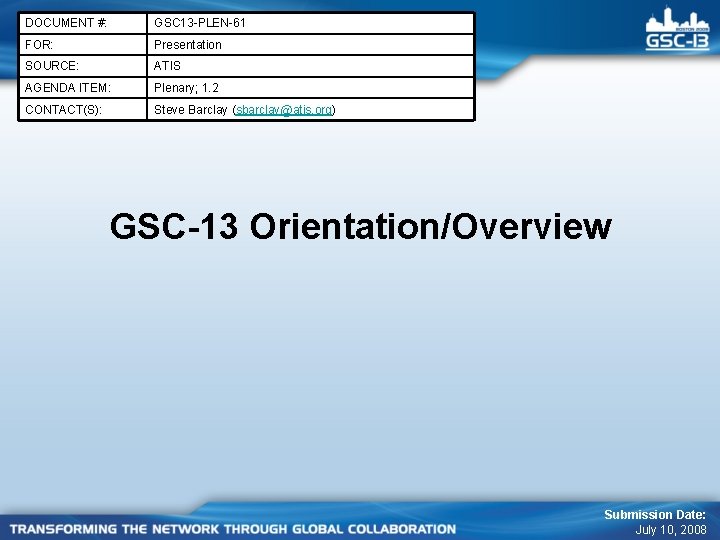Click the CONTACT(S): label cell
Viewport: 720px width, 540px height.
point(83,110)
